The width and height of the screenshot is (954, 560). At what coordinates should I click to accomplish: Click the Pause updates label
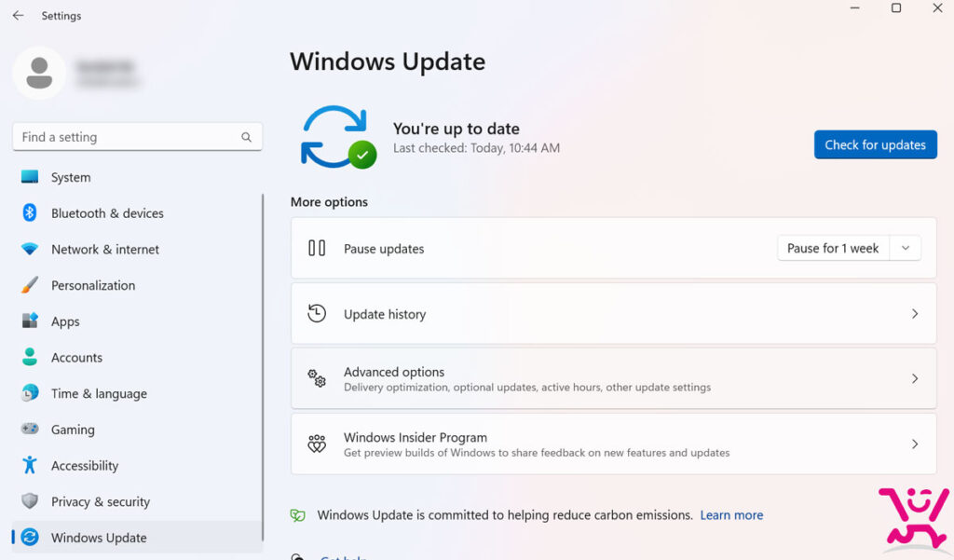[384, 249]
